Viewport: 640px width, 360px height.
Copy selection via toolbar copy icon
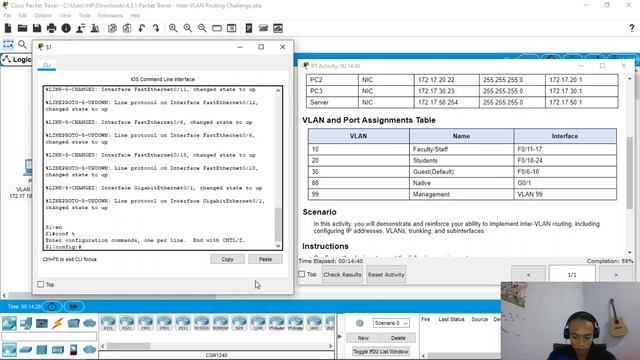(112, 28)
